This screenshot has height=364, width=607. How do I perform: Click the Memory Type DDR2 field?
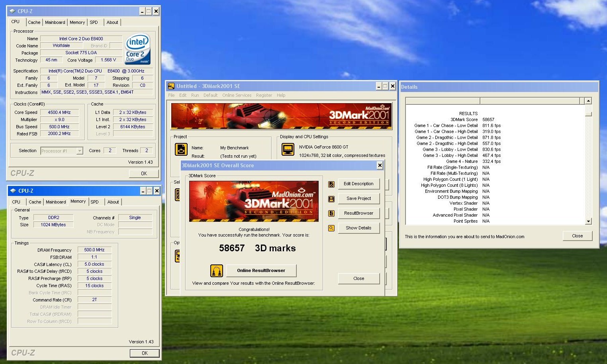[x=54, y=218]
